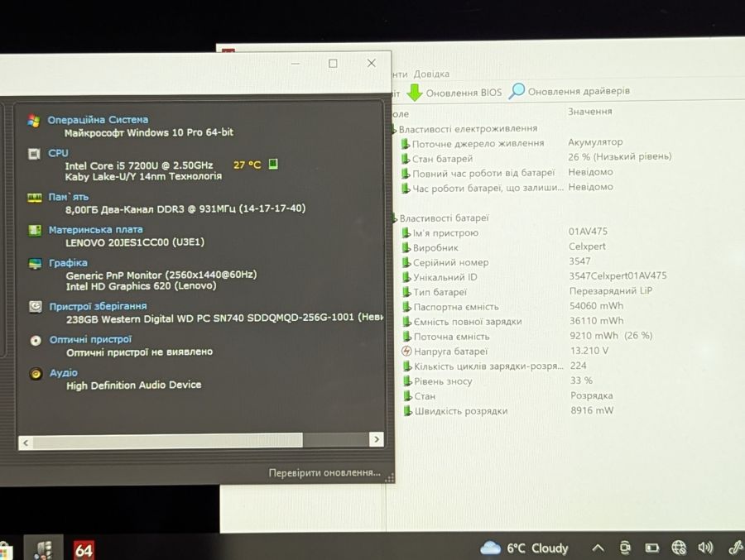Select the Властивості батареї group row

coord(444,218)
